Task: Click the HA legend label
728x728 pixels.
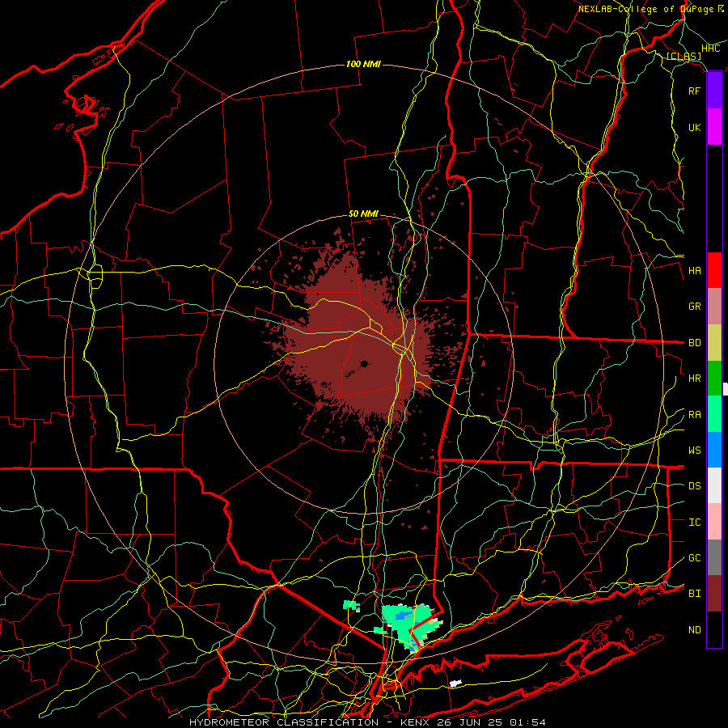Action: [x=694, y=270]
